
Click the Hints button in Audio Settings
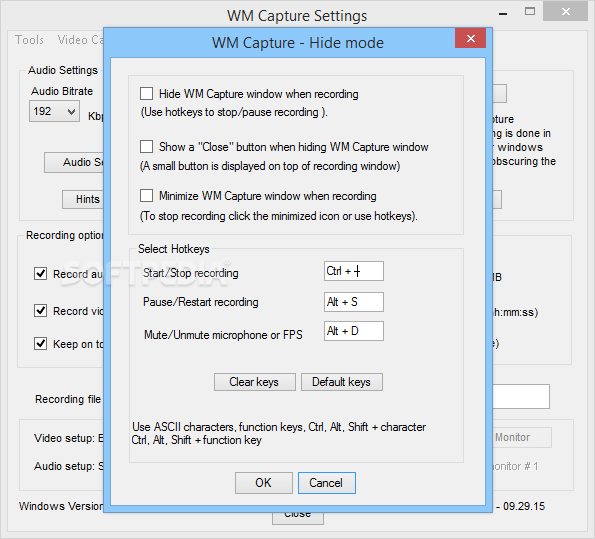point(83,199)
